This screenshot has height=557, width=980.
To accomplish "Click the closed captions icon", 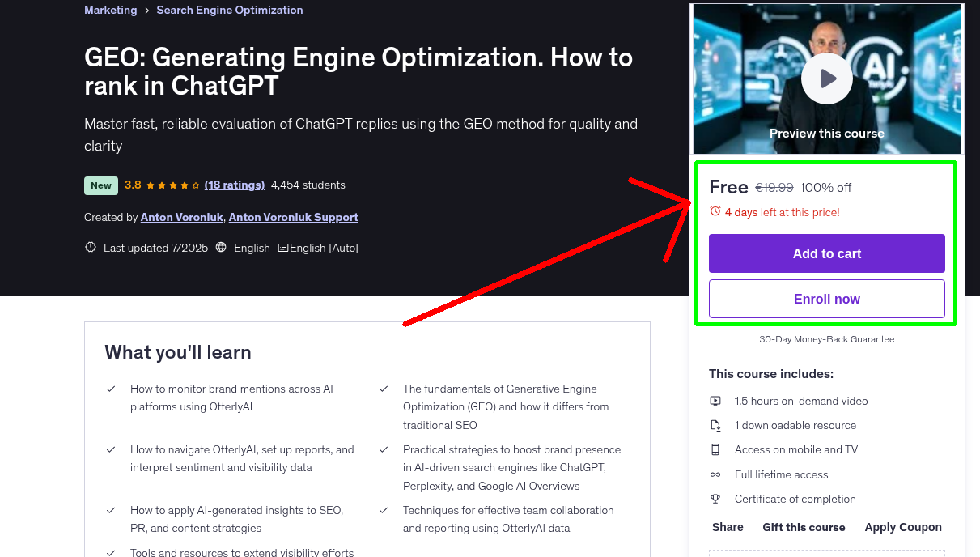I will [x=282, y=248].
